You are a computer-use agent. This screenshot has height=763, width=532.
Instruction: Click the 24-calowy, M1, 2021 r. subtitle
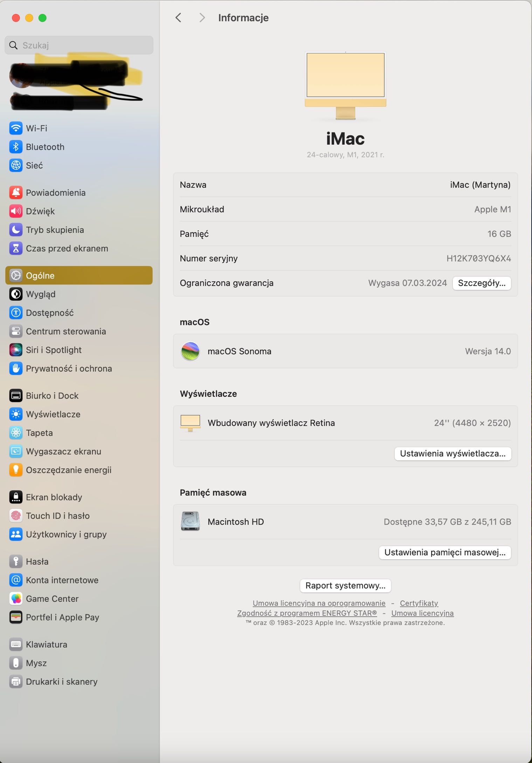(x=345, y=154)
